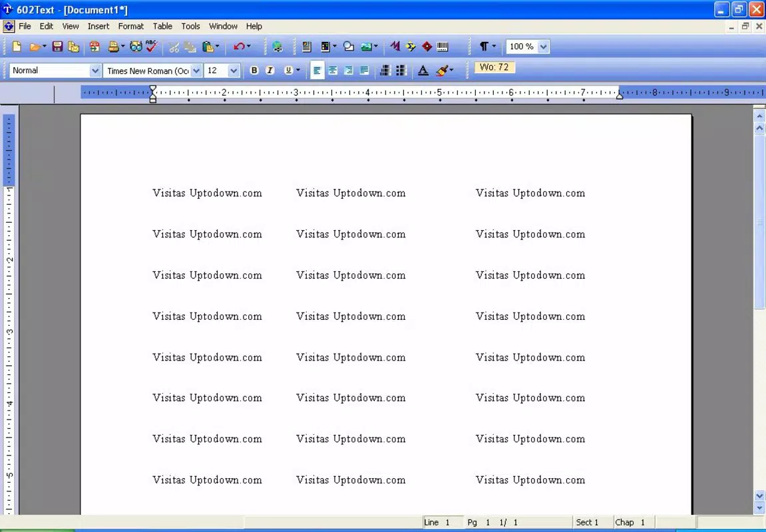
Task: Insert drawing shapes icon
Action: (348, 47)
